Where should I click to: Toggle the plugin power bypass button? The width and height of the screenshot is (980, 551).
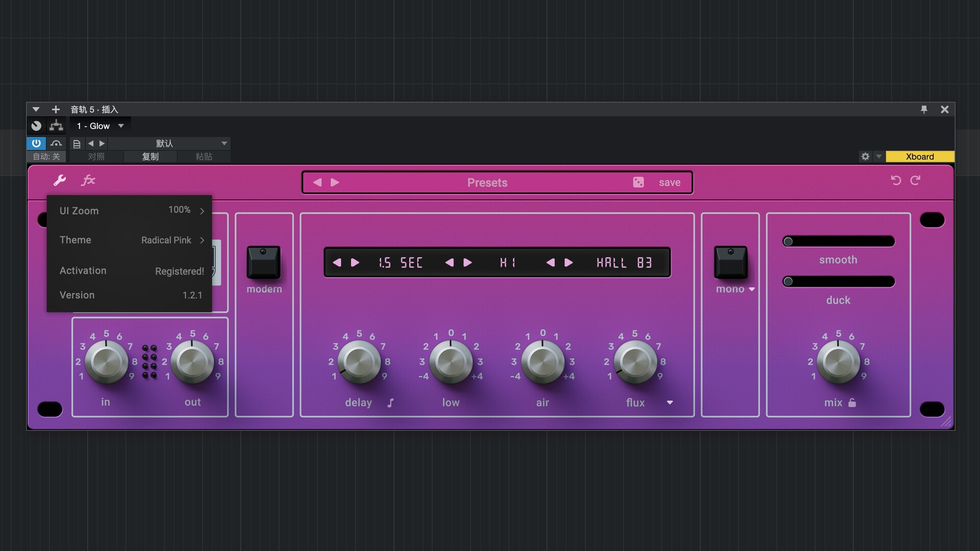tap(36, 143)
